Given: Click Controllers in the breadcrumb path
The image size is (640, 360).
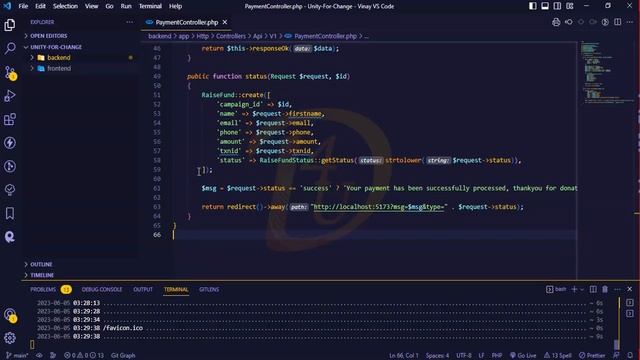Looking at the screenshot, I should click(x=231, y=36).
